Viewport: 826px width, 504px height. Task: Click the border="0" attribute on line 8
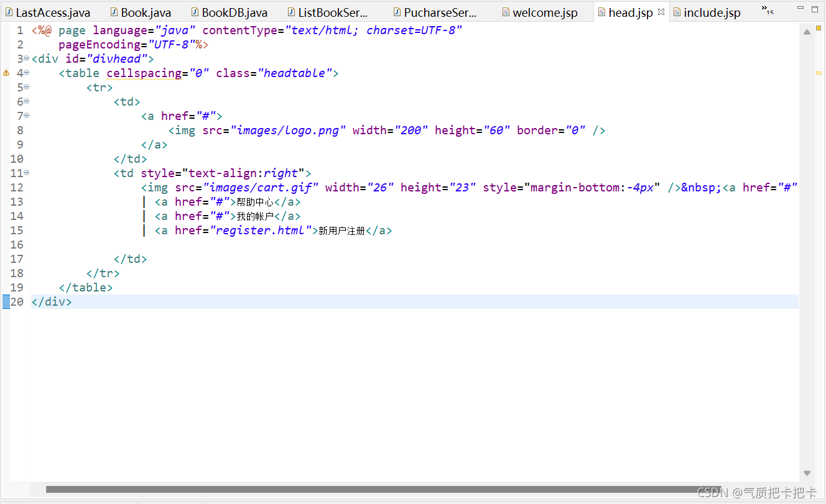(x=551, y=131)
